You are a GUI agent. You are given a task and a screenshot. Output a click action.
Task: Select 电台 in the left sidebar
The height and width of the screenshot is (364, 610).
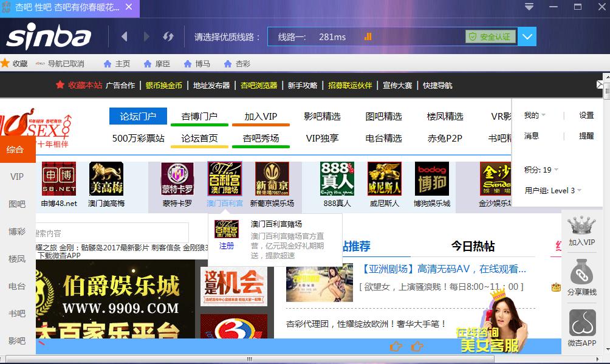click(x=17, y=286)
